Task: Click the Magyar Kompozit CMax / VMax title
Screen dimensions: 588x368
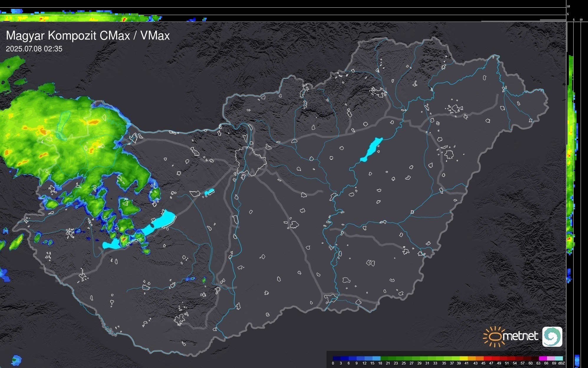Action: (88, 36)
